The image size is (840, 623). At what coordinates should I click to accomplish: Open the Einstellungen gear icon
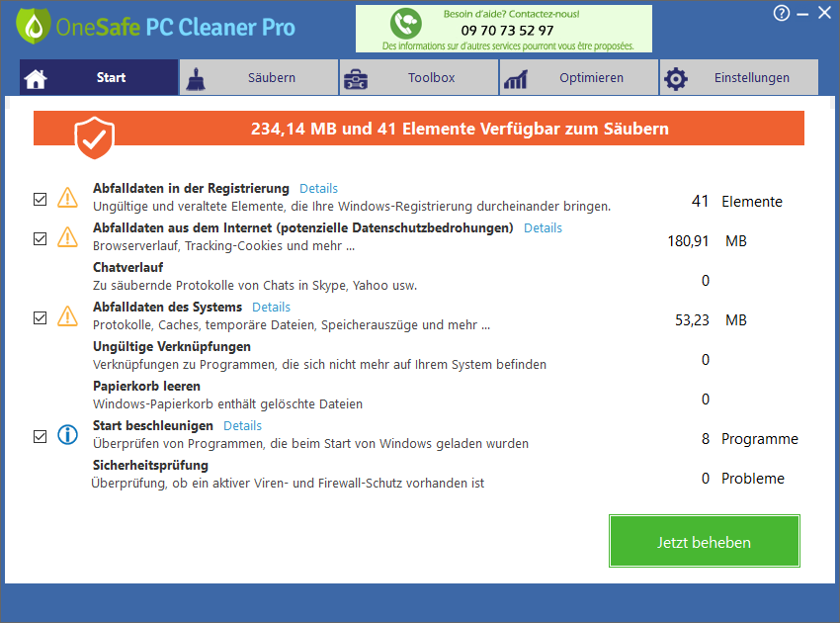(x=676, y=76)
